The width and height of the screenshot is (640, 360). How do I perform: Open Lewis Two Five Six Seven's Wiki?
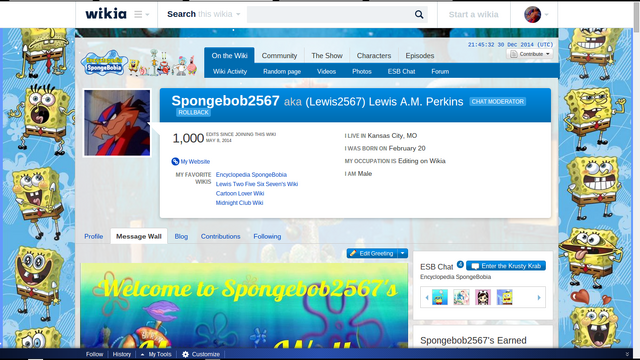pyautogui.click(x=257, y=184)
